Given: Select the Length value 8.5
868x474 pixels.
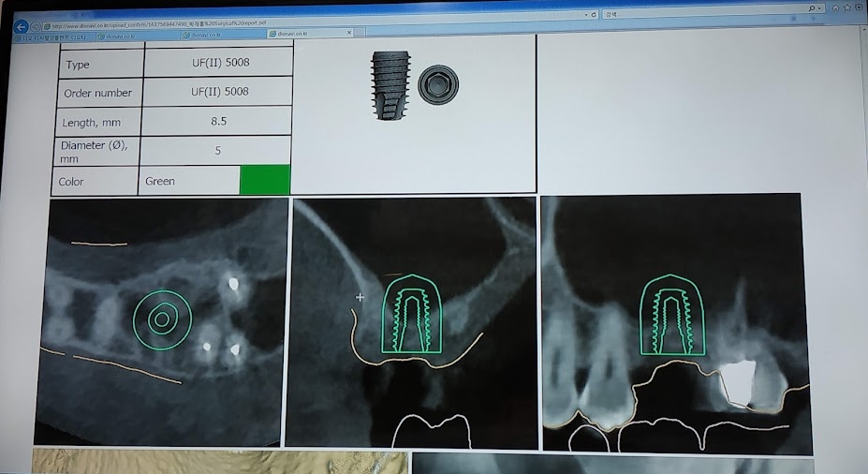Looking at the screenshot, I should coord(219,121).
